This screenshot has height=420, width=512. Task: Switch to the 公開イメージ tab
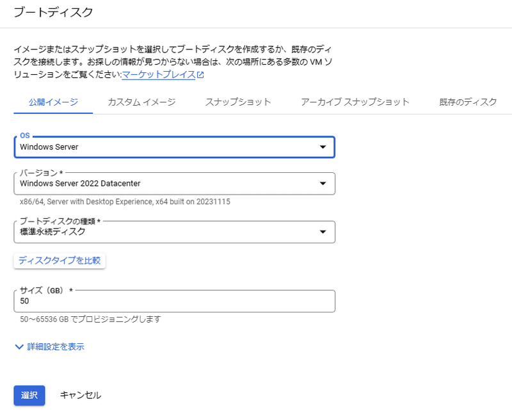(53, 102)
